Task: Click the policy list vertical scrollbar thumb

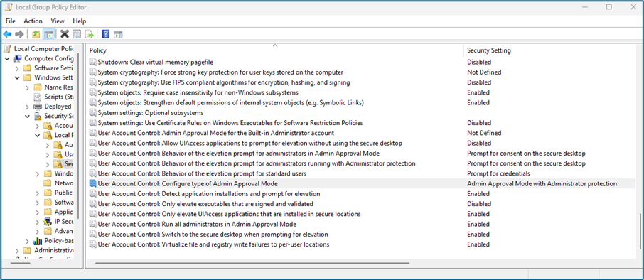Action: (640, 232)
